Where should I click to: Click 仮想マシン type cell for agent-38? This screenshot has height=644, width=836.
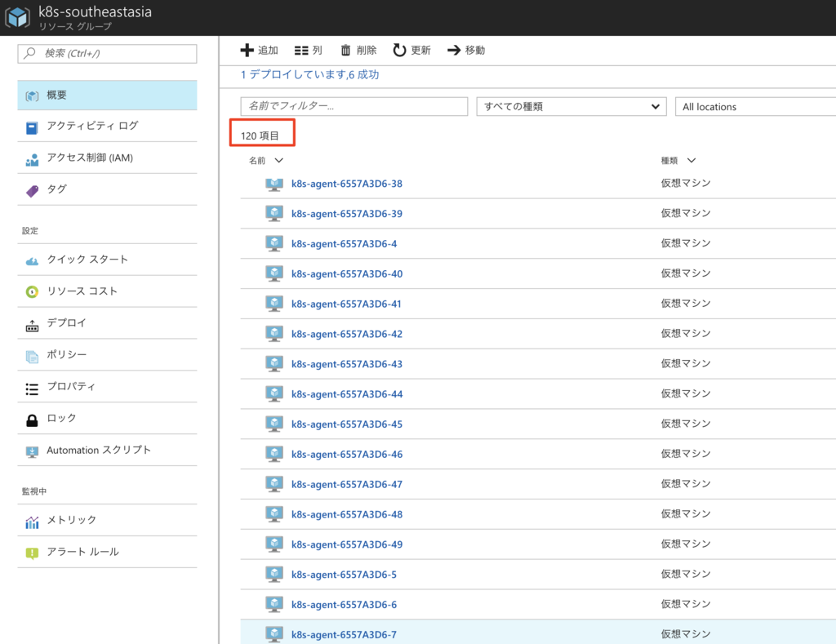click(x=686, y=184)
